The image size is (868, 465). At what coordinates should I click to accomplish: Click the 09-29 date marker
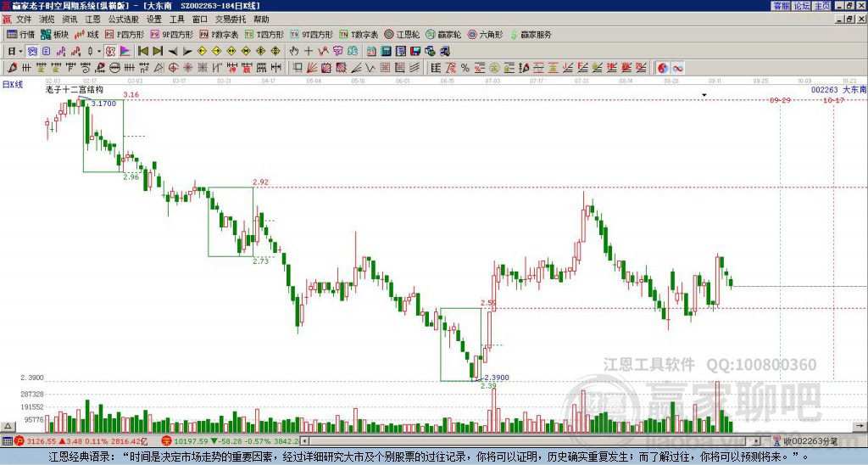[x=780, y=100]
